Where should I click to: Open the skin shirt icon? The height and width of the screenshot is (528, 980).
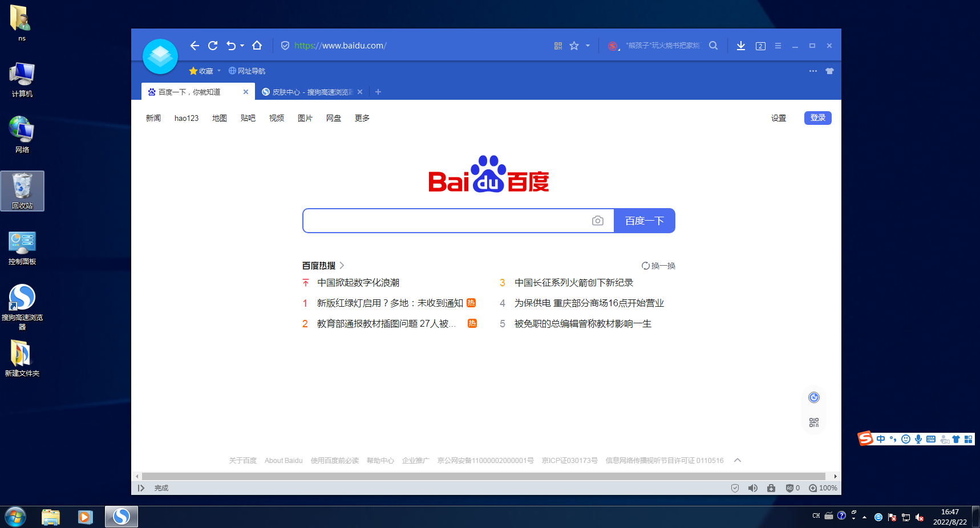tap(829, 71)
